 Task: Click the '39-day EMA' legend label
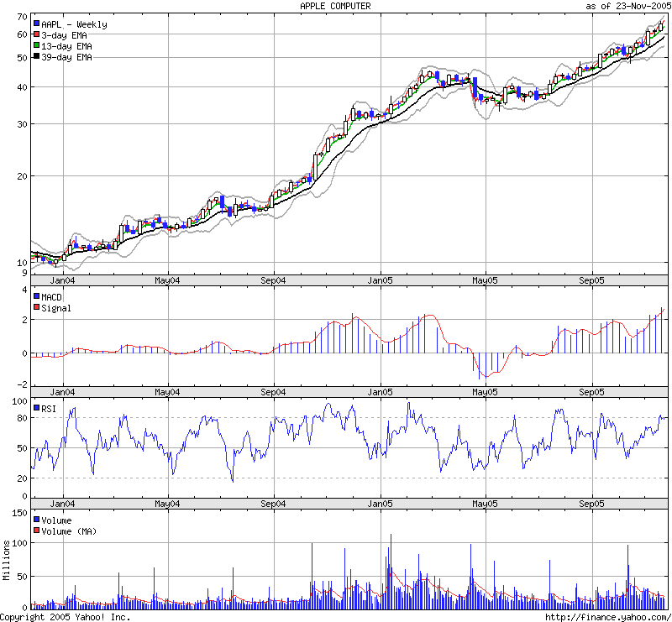click(66, 57)
